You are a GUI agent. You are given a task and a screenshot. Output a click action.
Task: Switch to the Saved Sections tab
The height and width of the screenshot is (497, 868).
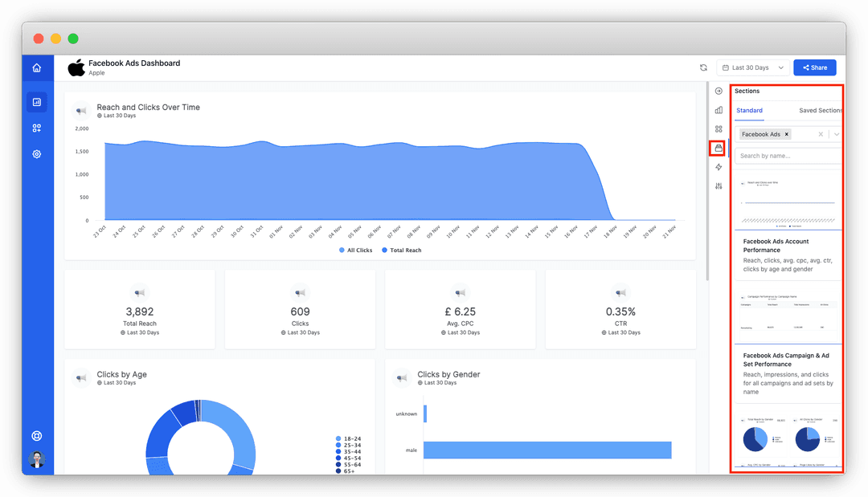click(820, 111)
